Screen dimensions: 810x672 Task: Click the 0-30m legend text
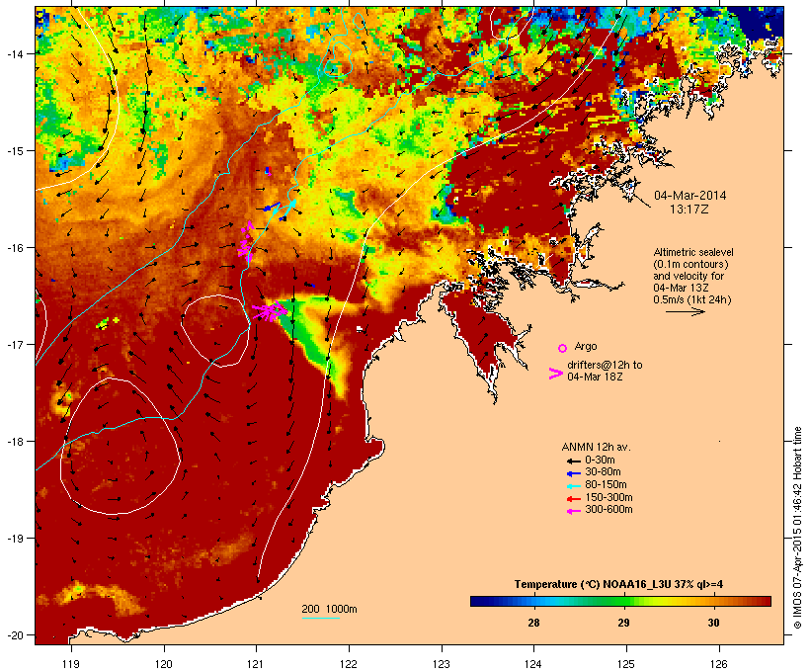[x=600, y=461]
